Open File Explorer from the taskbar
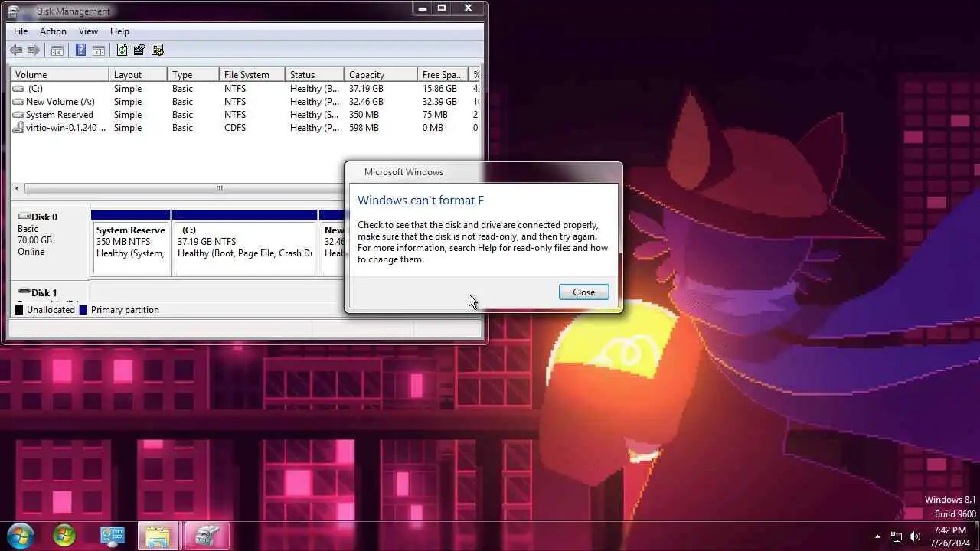This screenshot has height=551, width=980. point(158,536)
